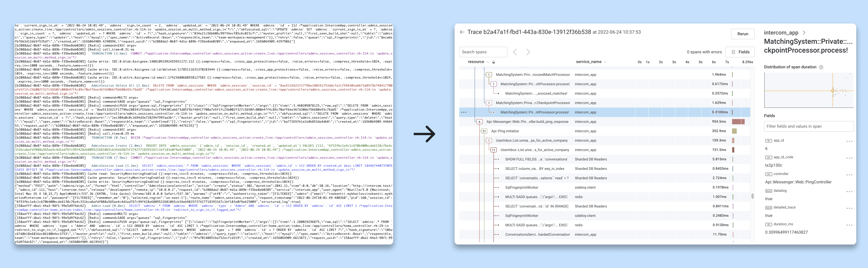Click the filter icon beside the resource column header

(x=494, y=62)
